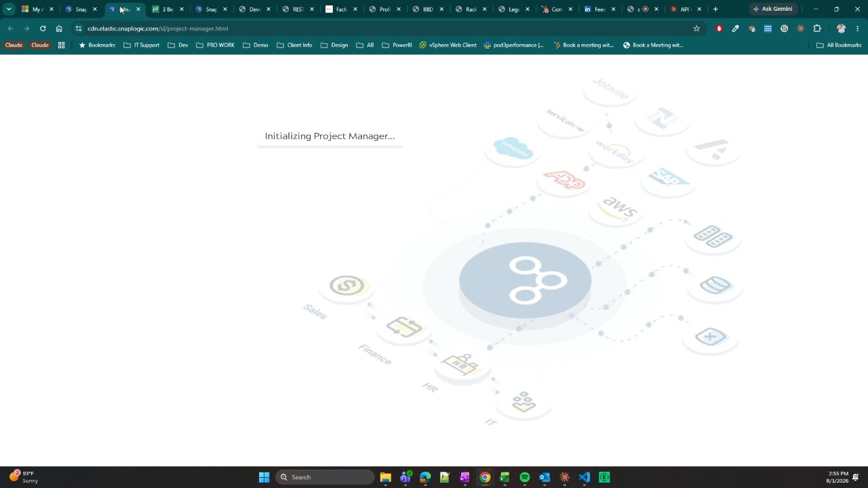Open the Dev bookmark folder
868x488 pixels.
[178, 45]
